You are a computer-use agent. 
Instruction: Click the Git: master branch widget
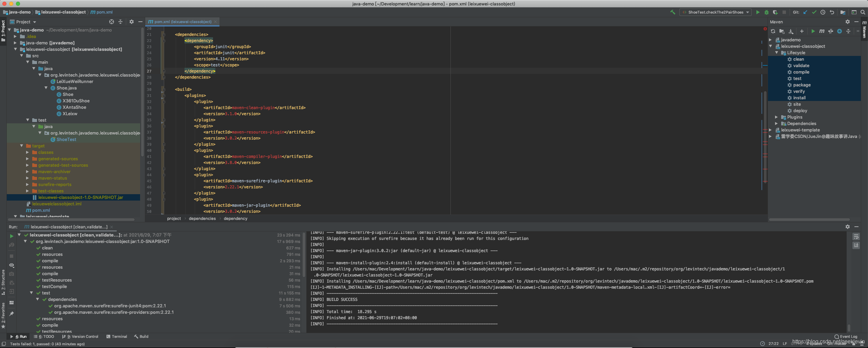click(836, 344)
